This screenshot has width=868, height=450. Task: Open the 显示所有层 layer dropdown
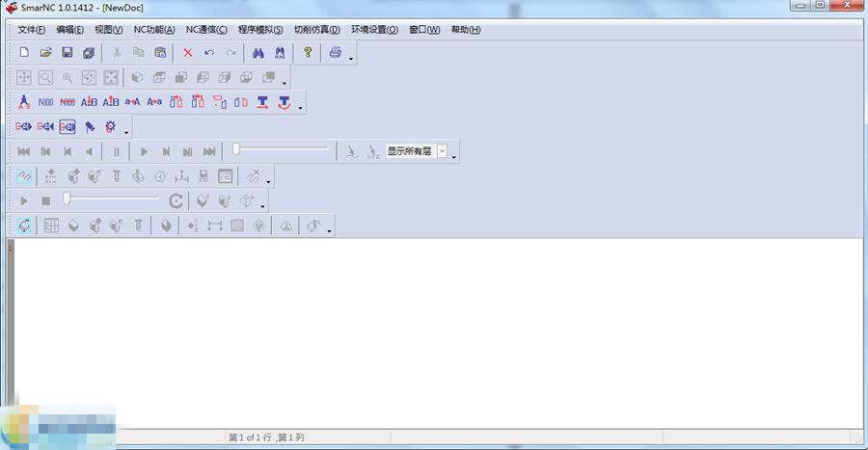[x=443, y=151]
